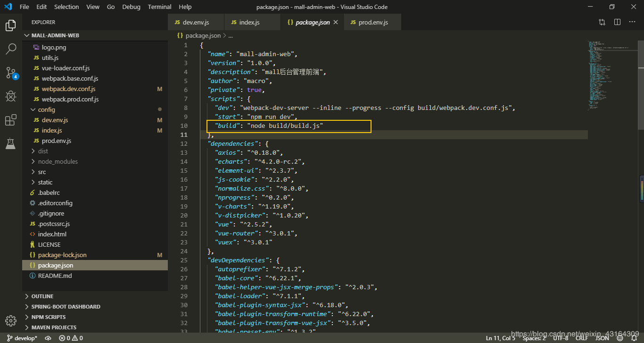The height and width of the screenshot is (343, 644).
Task: Open the Help menu
Action: (185, 7)
